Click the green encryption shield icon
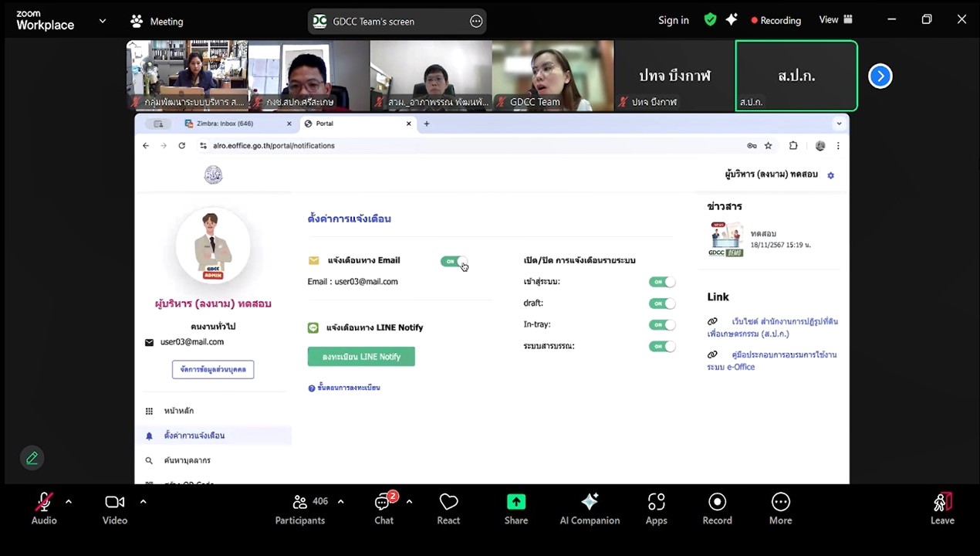 [710, 20]
